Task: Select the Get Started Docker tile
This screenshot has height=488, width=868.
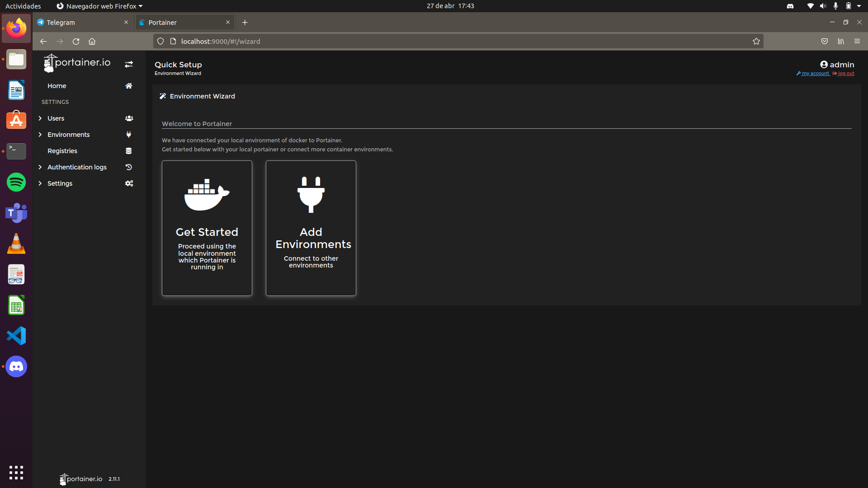Action: point(207,228)
